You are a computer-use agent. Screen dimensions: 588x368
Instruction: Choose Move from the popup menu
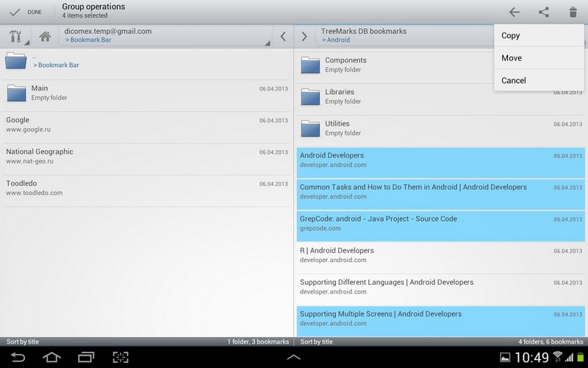539,58
